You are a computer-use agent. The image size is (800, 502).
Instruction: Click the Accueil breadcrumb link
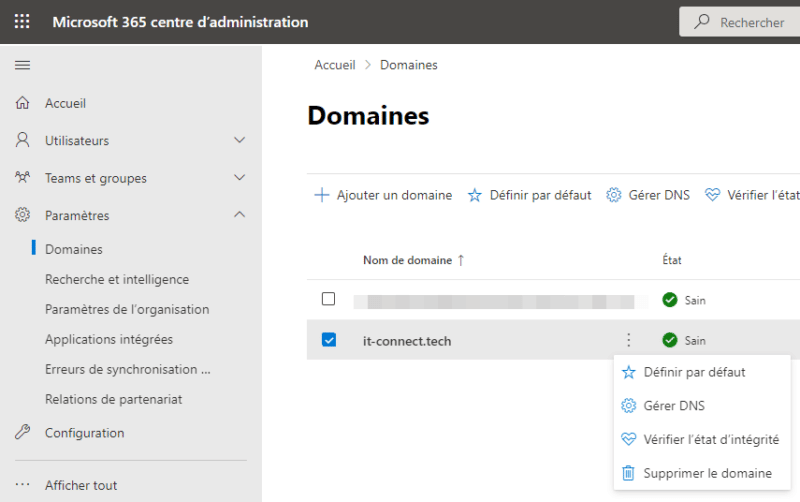click(x=335, y=65)
